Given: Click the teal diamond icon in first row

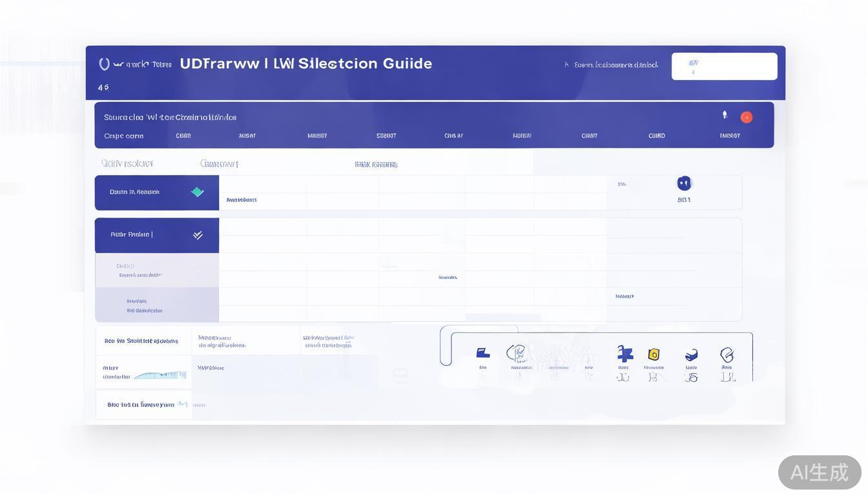Looking at the screenshot, I should (x=198, y=192).
